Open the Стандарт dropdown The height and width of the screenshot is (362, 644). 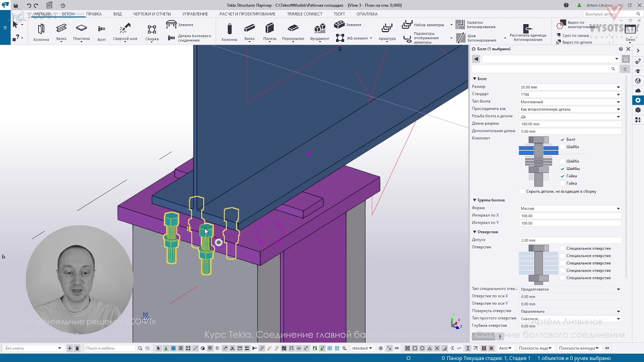(570, 95)
